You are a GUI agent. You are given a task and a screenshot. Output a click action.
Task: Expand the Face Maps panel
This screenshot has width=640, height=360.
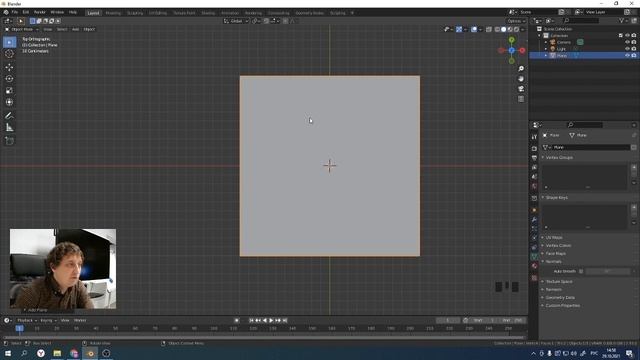[x=556, y=253]
